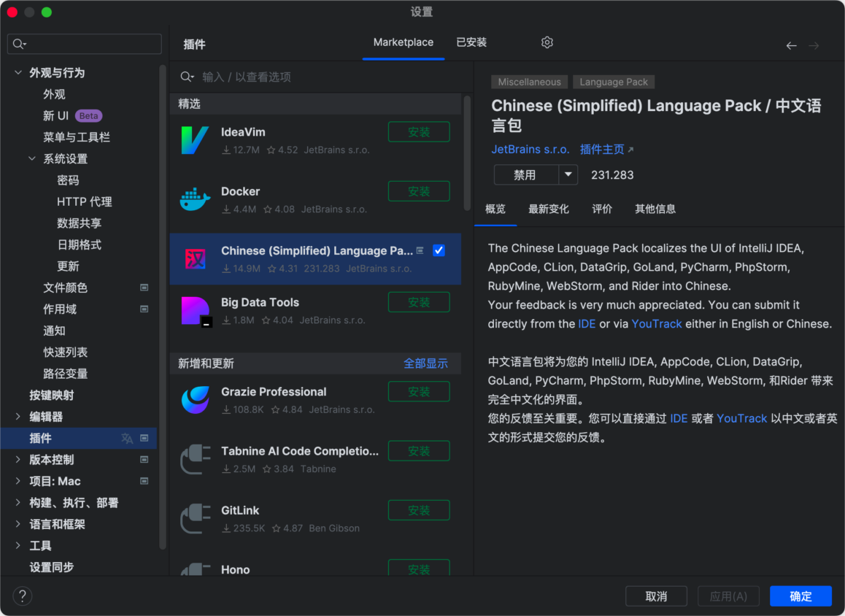Collapse the 外观与行为 section

pos(18,73)
